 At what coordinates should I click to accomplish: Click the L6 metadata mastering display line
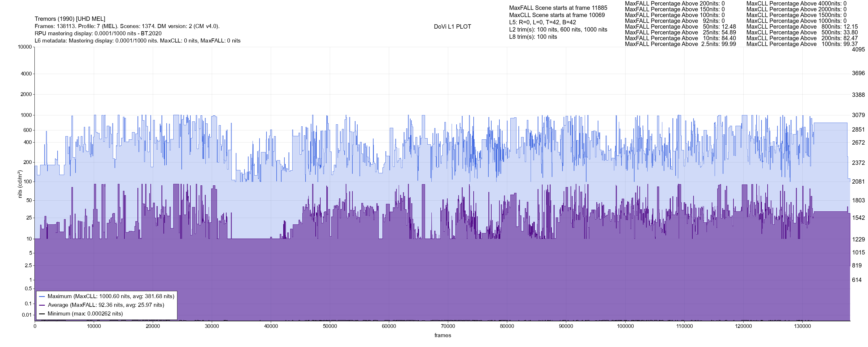click(x=137, y=41)
